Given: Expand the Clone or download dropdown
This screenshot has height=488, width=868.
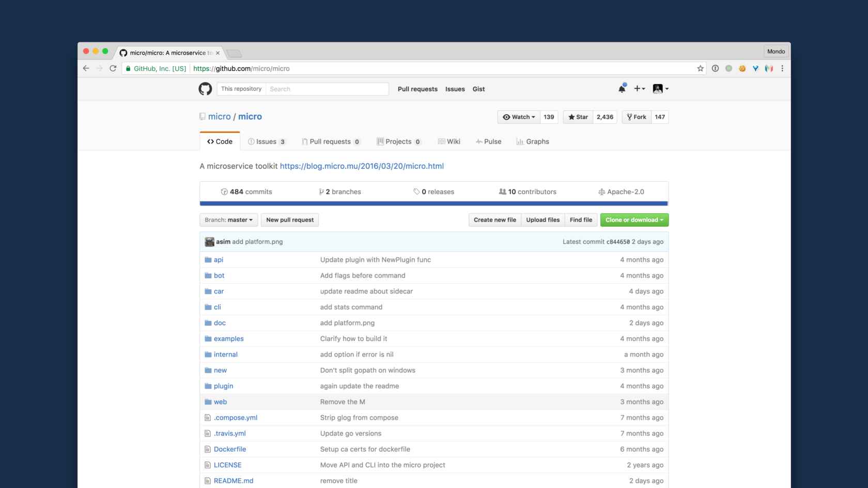Looking at the screenshot, I should pos(634,220).
